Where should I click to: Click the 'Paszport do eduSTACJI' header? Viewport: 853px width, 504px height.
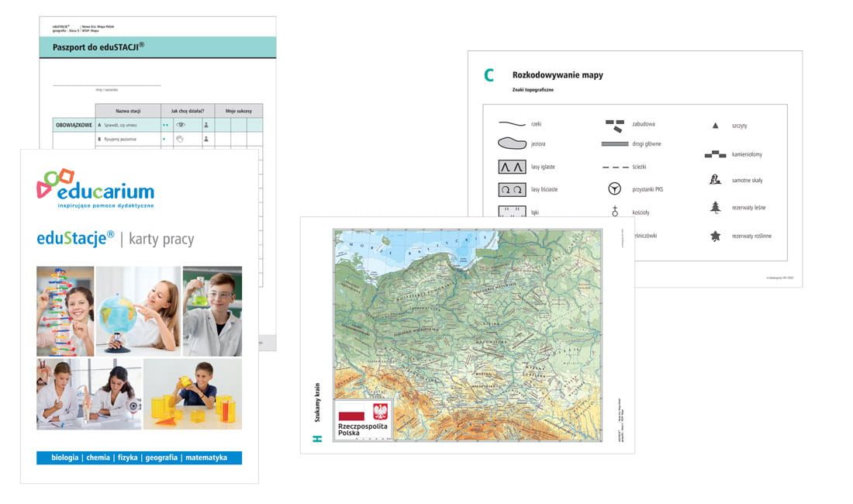pos(98,47)
